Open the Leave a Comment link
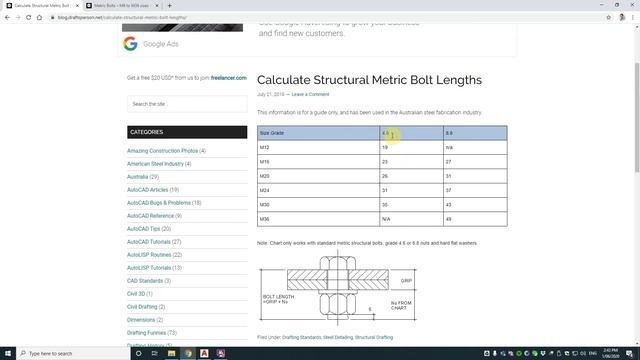The width and height of the screenshot is (640, 360). tap(310, 94)
